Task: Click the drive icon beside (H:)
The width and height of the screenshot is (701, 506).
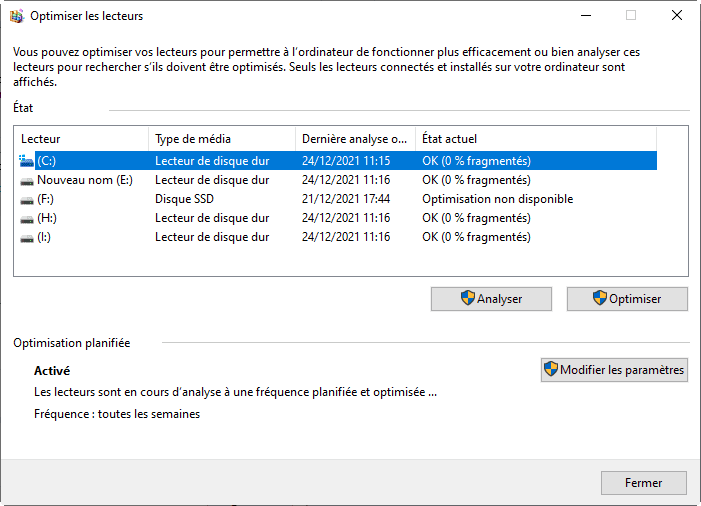Action: point(27,219)
